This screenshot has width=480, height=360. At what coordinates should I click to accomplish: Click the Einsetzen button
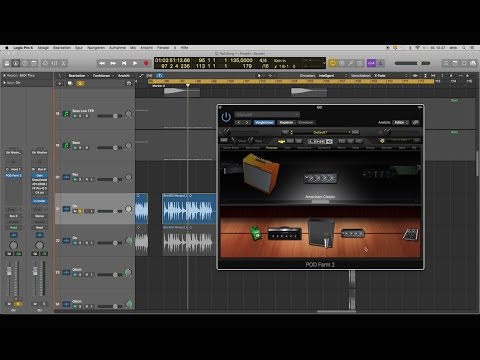[x=306, y=123]
